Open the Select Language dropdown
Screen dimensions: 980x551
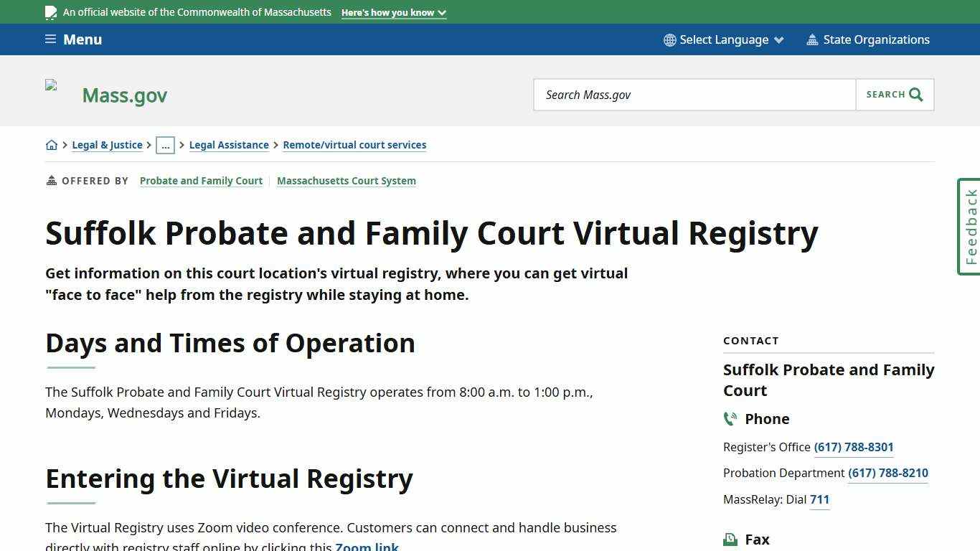(x=723, y=39)
